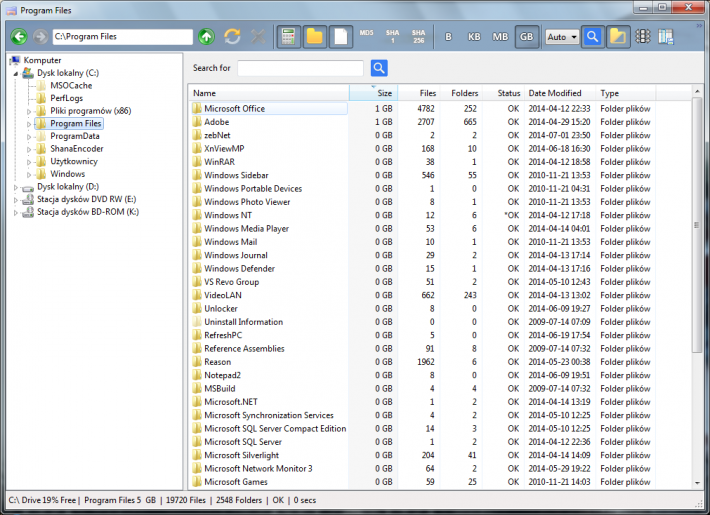Viewport: 710px width, 515px height.
Task: Select MSOCache folder in tree
Action: (71, 86)
